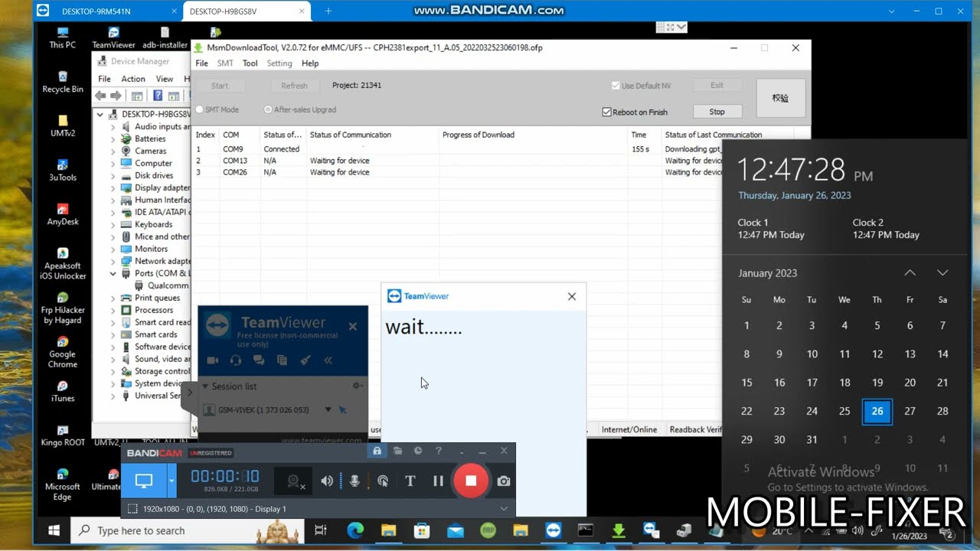Click remote control cursor icon beside GSM-VIVEK
980x551 pixels.
pyautogui.click(x=342, y=410)
